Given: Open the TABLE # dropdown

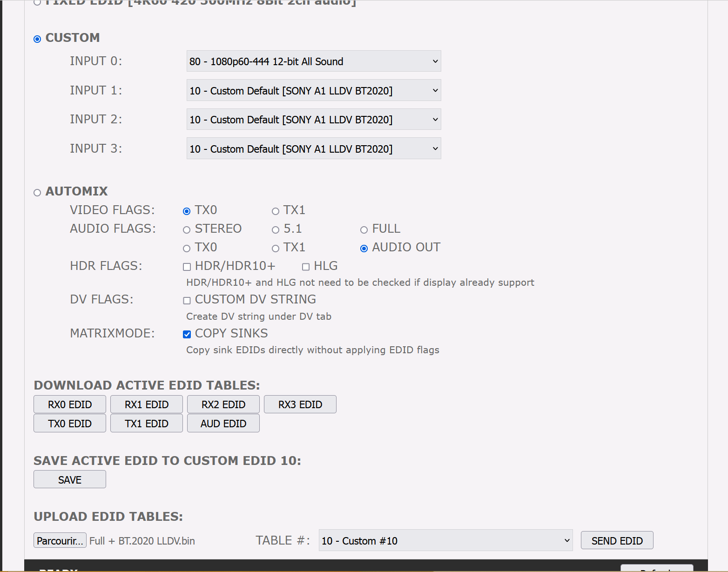Looking at the screenshot, I should (x=445, y=541).
